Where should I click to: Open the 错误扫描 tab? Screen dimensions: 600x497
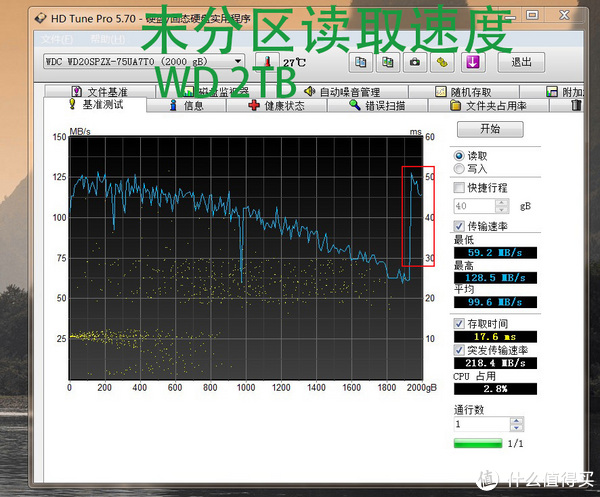(377, 106)
